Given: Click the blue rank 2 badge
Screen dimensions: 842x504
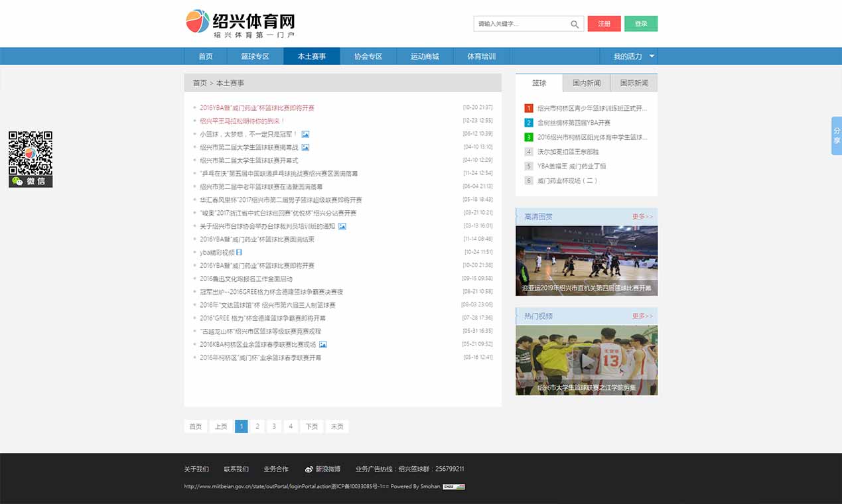Looking at the screenshot, I should point(529,123).
